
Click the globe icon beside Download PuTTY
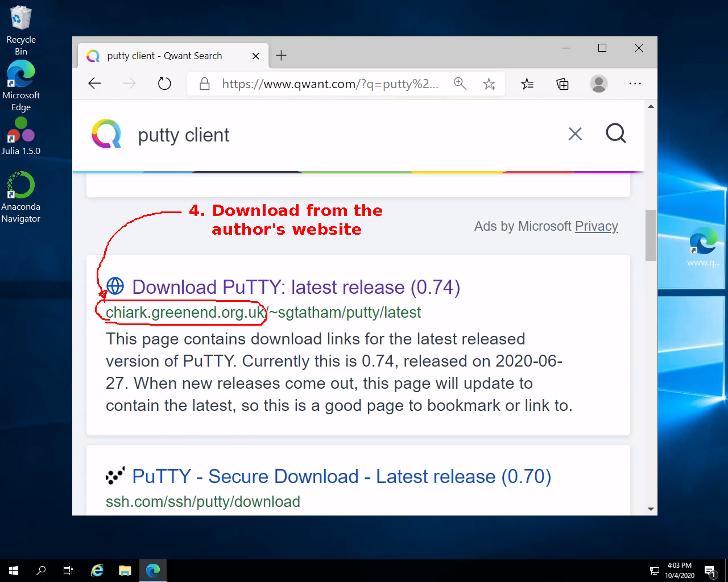click(115, 286)
